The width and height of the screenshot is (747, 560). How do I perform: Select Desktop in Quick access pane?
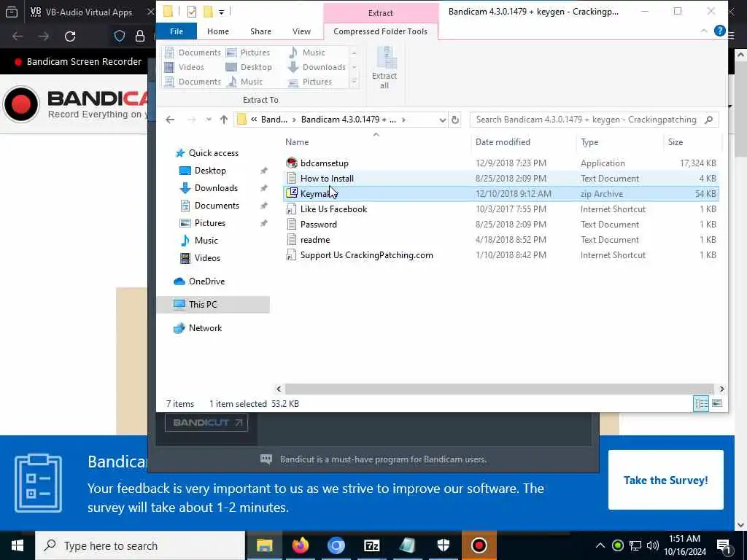point(210,171)
